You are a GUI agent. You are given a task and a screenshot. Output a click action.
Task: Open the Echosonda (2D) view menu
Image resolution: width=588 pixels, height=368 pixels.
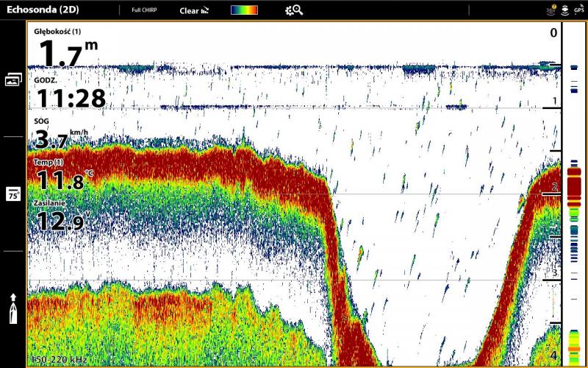click(43, 10)
